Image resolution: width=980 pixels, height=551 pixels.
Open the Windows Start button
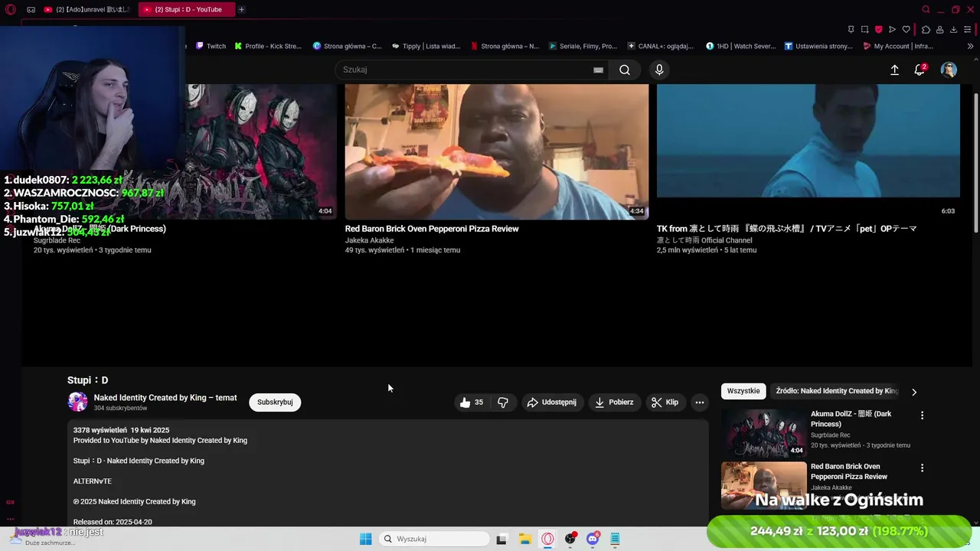365,539
